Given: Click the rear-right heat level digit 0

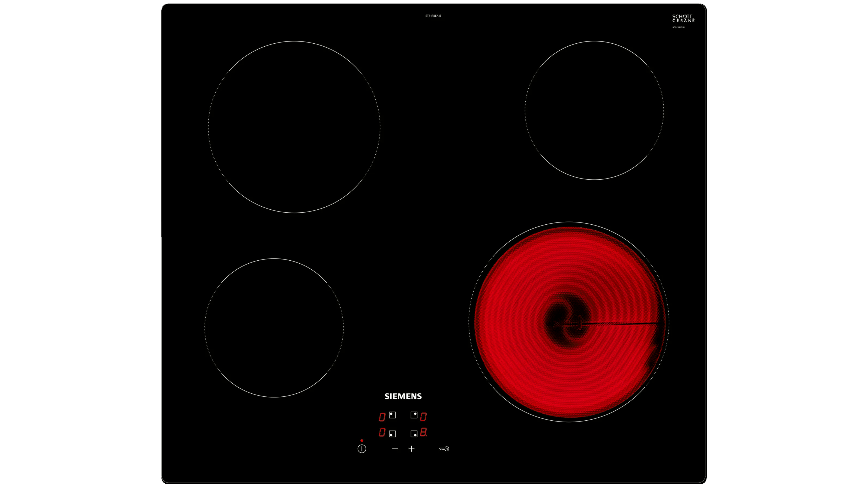Looking at the screenshot, I should pos(423,417).
